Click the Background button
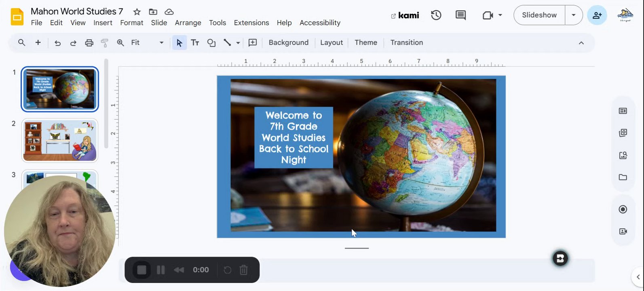 coord(288,43)
